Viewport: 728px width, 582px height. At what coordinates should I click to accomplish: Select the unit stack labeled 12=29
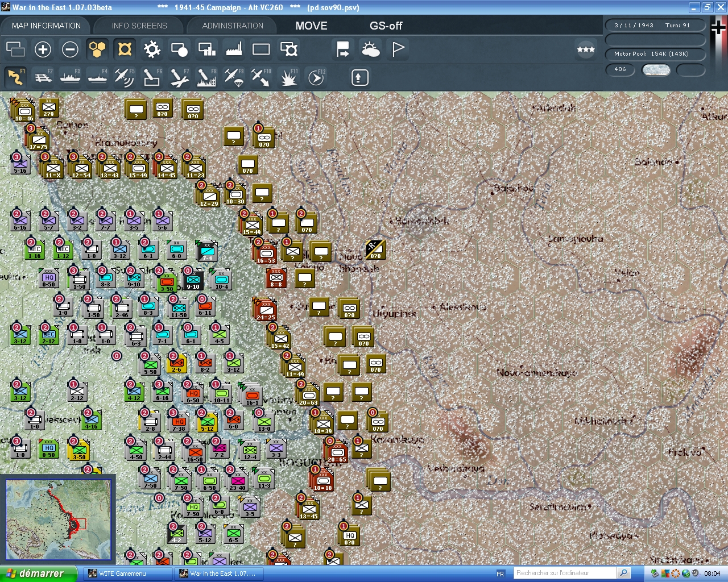pyautogui.click(x=209, y=195)
